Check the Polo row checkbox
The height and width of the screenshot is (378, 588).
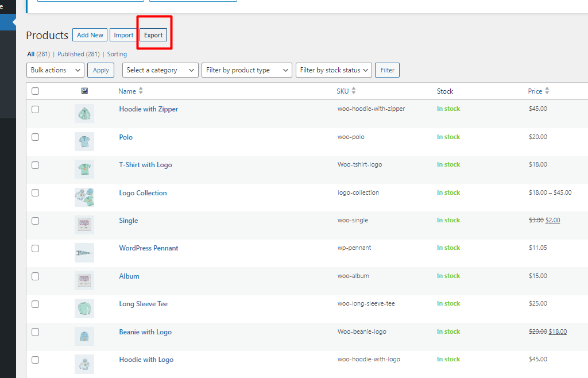coord(35,137)
